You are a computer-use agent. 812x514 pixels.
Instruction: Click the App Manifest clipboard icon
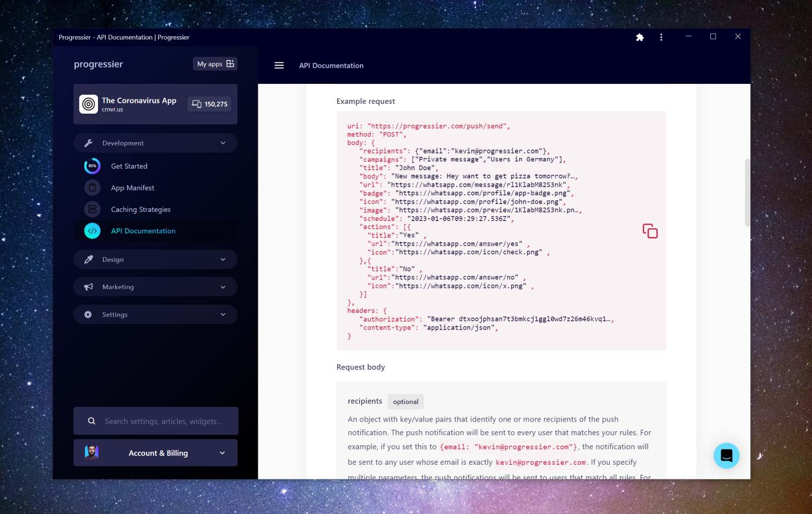[x=93, y=188]
